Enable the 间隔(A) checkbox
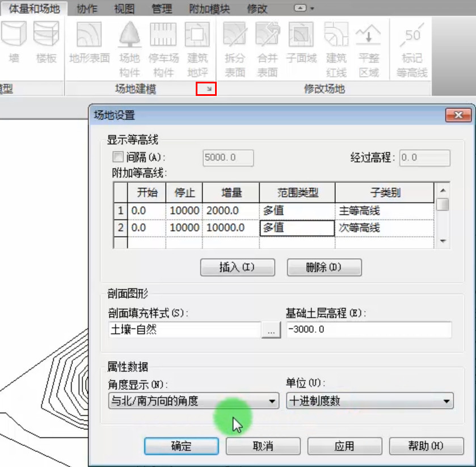This screenshot has height=467, width=476. [x=118, y=157]
